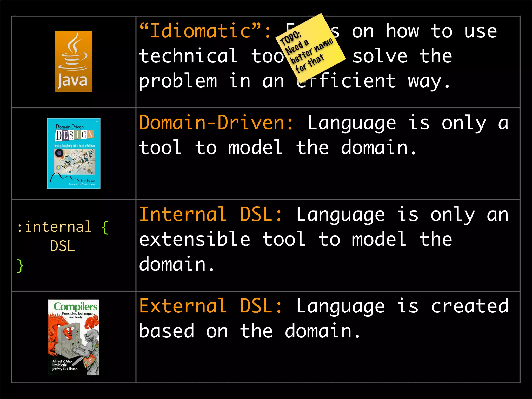
Task: Click text "extensible tool to model the"
Action: pyautogui.click(x=296, y=239)
